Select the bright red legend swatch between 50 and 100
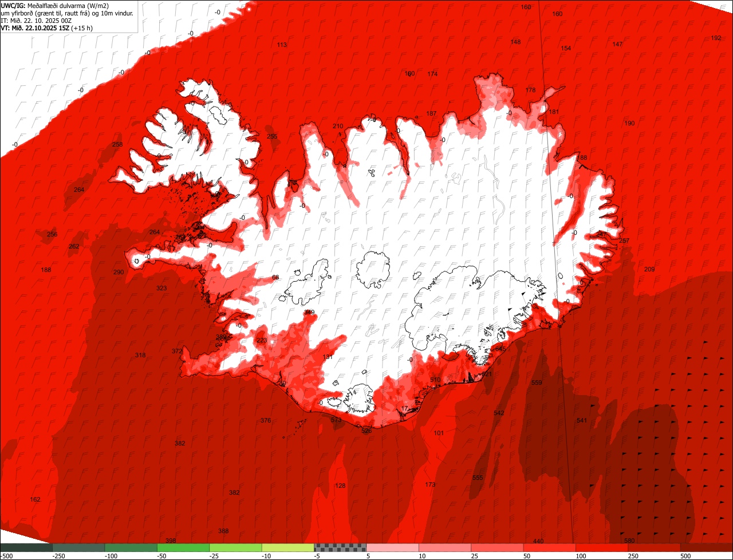733x560 pixels. (x=550, y=547)
